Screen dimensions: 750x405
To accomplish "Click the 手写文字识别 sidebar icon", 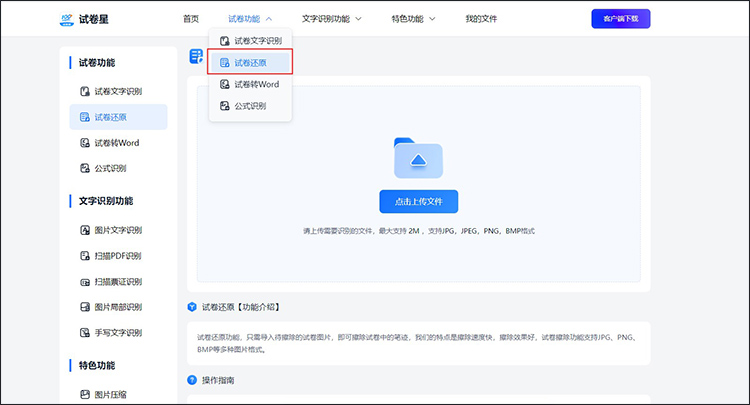I will [85, 333].
